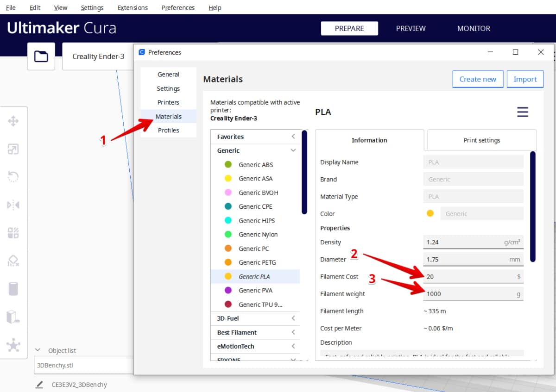Open the View menu
Screen dimensions: 556x392
60,7
